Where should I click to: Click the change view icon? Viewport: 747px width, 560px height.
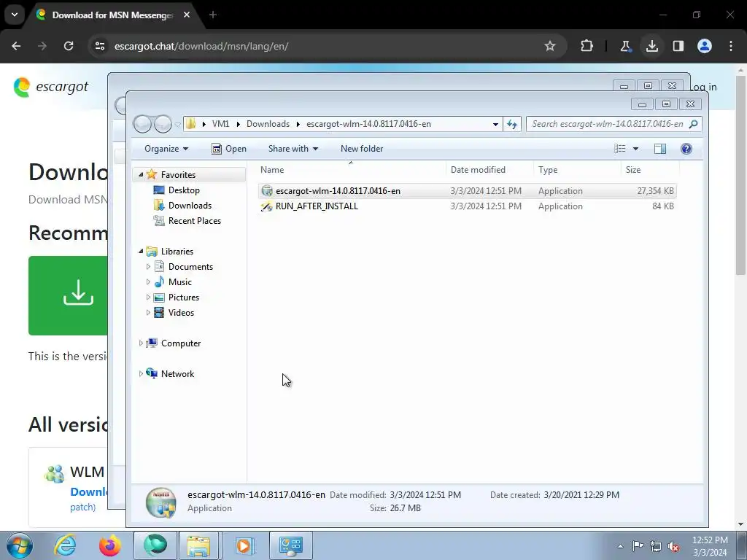[620, 149]
